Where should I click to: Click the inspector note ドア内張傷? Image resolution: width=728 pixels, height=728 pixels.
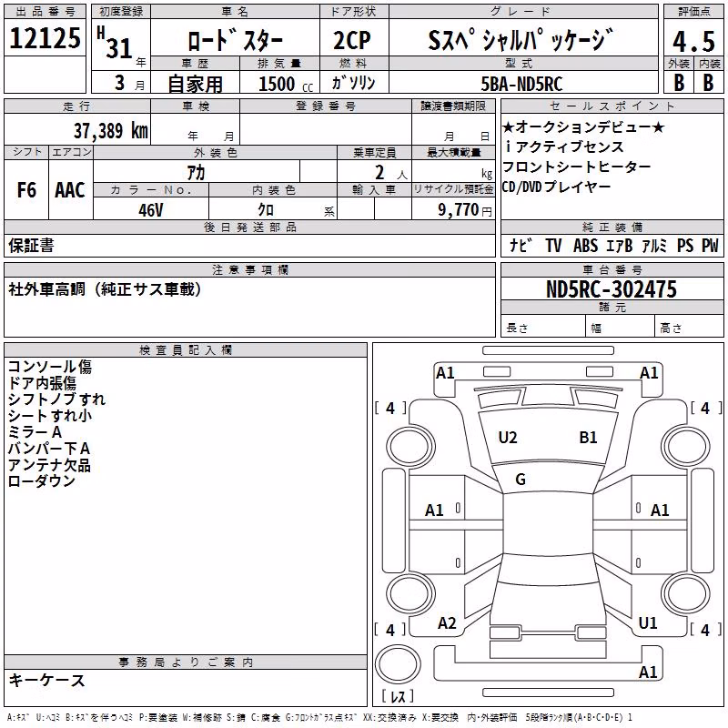point(42,382)
